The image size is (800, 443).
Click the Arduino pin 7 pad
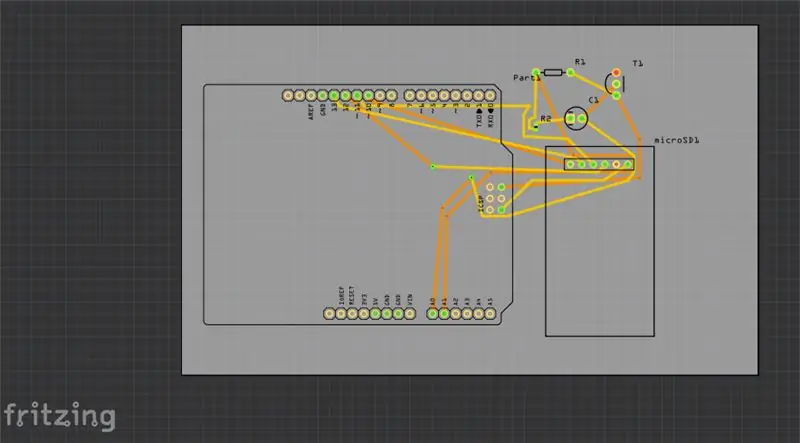coord(410,95)
